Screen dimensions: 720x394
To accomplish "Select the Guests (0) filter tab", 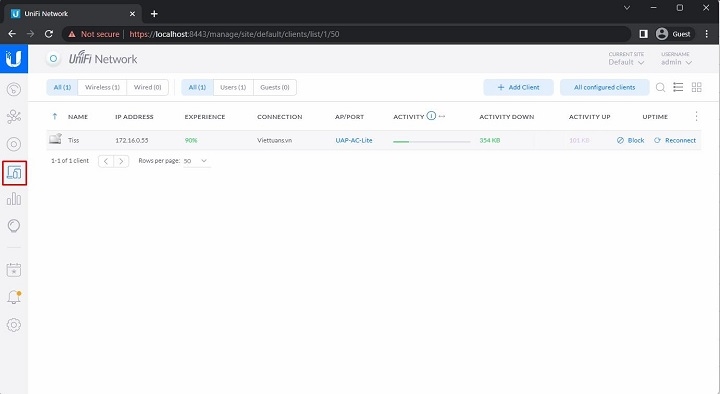I will coord(275,87).
